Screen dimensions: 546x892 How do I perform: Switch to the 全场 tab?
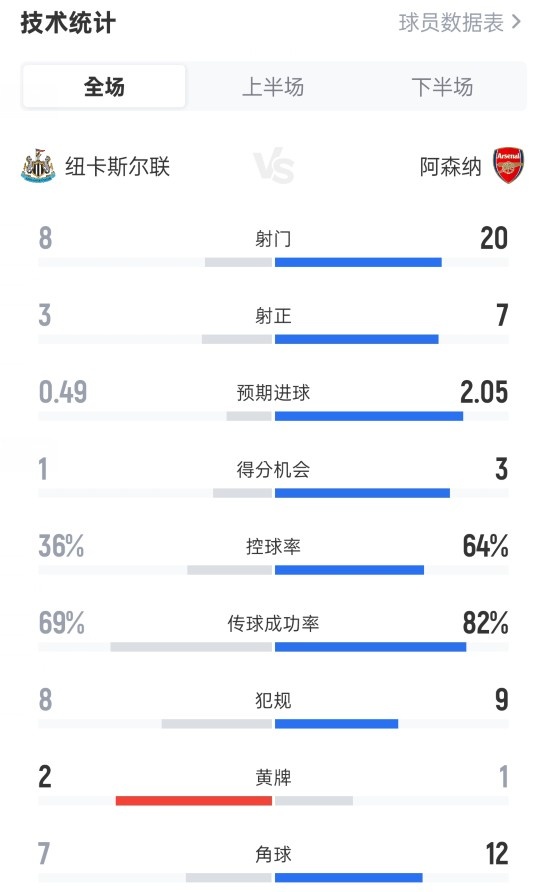(x=104, y=86)
